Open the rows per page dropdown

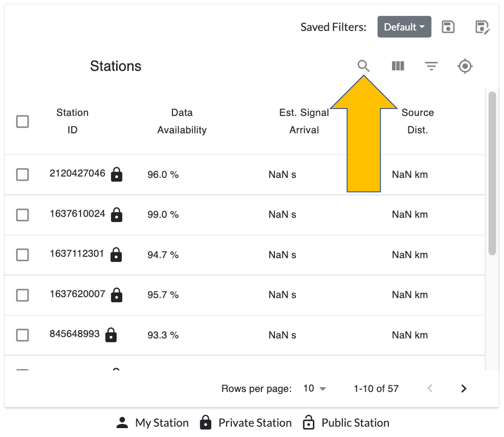315,388
